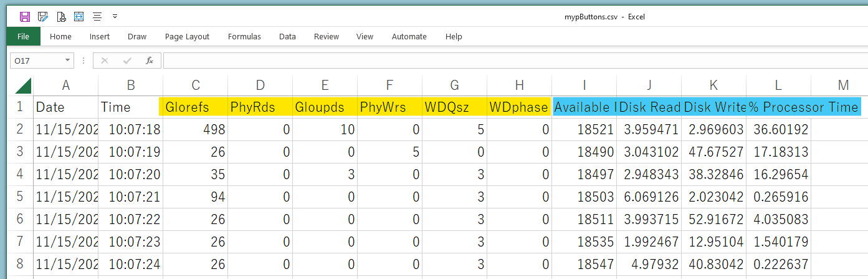Image resolution: width=868 pixels, height=279 pixels.
Task: Open the Page Layout tab
Action: 187,37
